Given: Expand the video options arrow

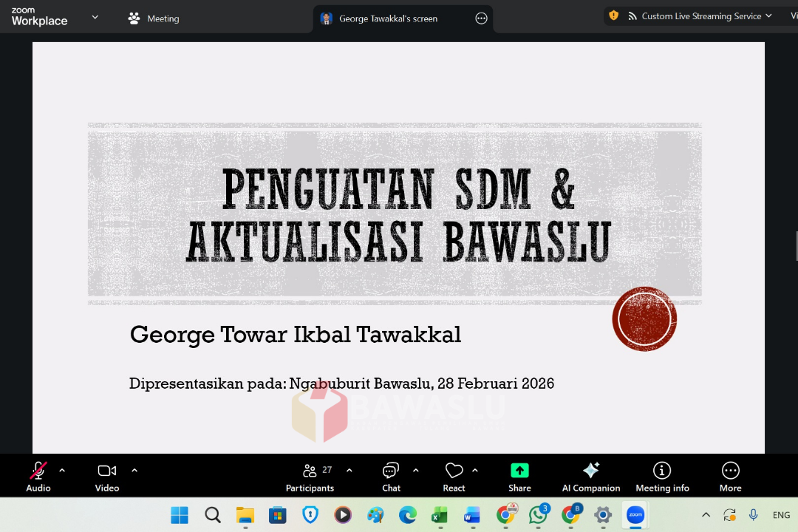Looking at the screenshot, I should click(x=134, y=470).
